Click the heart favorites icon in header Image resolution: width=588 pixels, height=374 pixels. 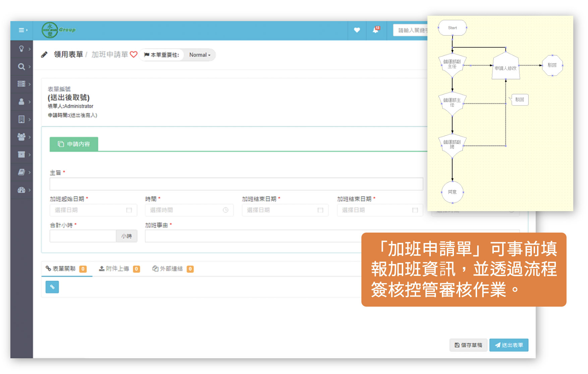point(357,30)
